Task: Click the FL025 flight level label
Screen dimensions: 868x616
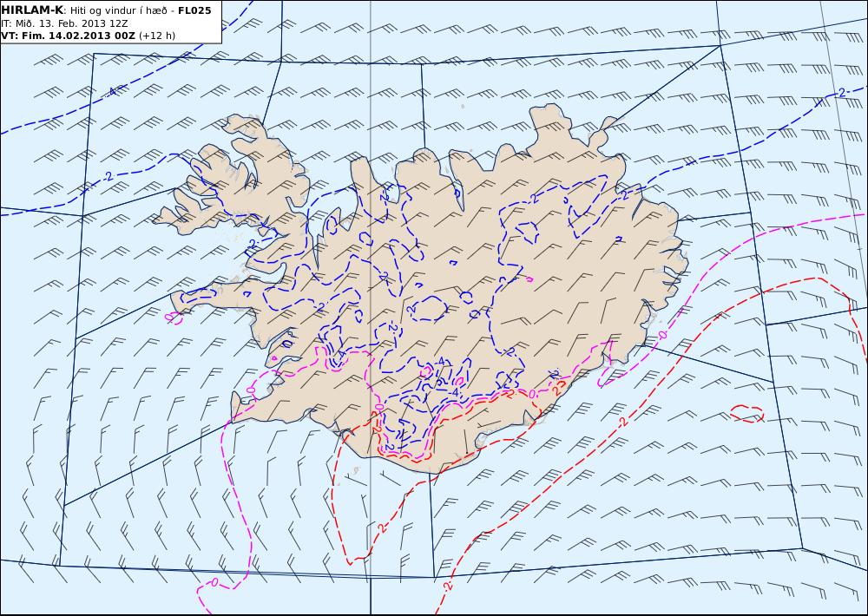Action: coord(194,10)
